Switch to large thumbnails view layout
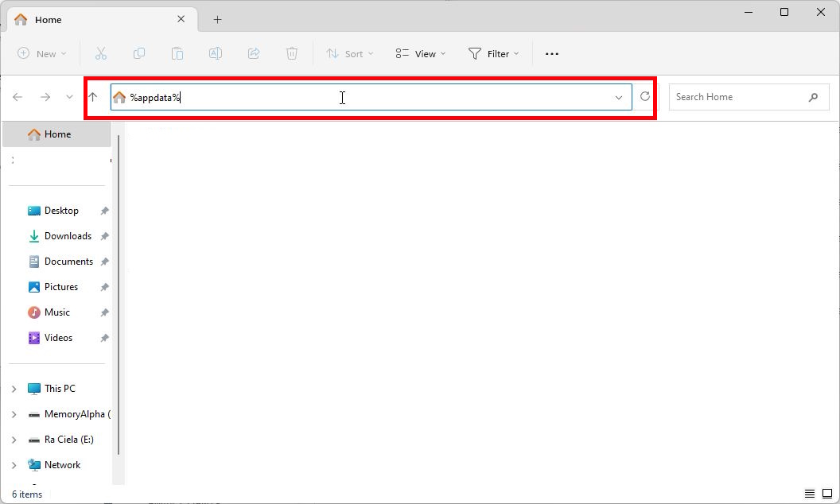This screenshot has height=504, width=840. pyautogui.click(x=827, y=494)
